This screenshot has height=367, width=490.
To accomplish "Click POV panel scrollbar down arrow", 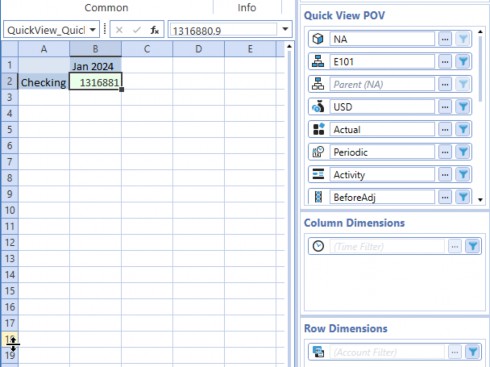I will click(x=480, y=199).
